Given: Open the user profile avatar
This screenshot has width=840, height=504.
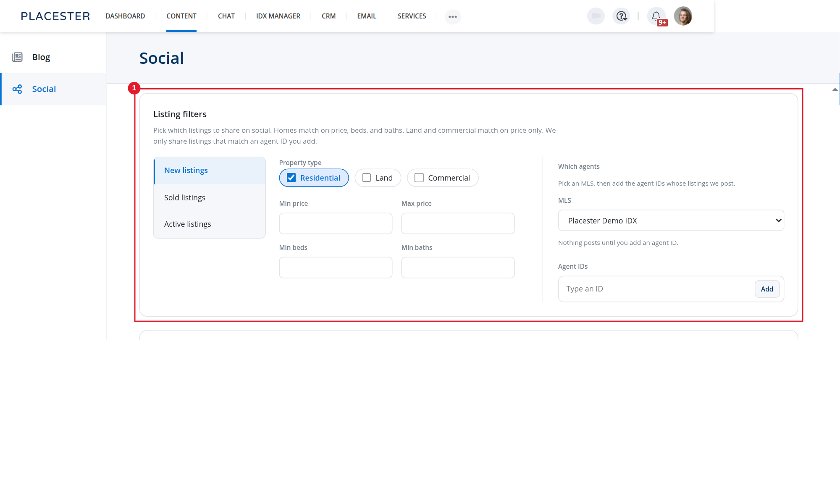Looking at the screenshot, I should (x=683, y=16).
